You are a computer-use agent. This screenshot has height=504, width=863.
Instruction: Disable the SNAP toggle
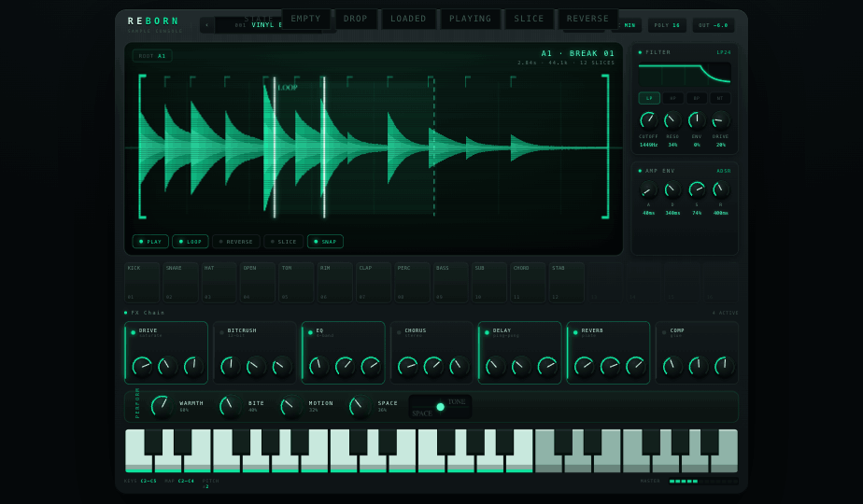point(325,242)
